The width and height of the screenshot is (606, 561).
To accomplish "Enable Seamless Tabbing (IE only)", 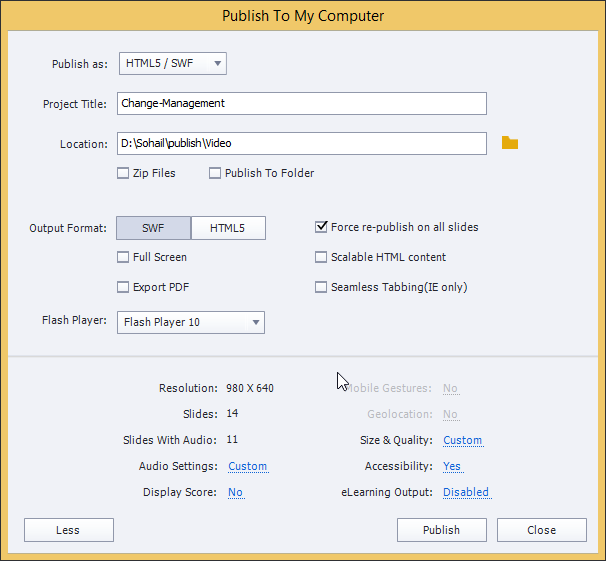I will pyautogui.click(x=321, y=287).
